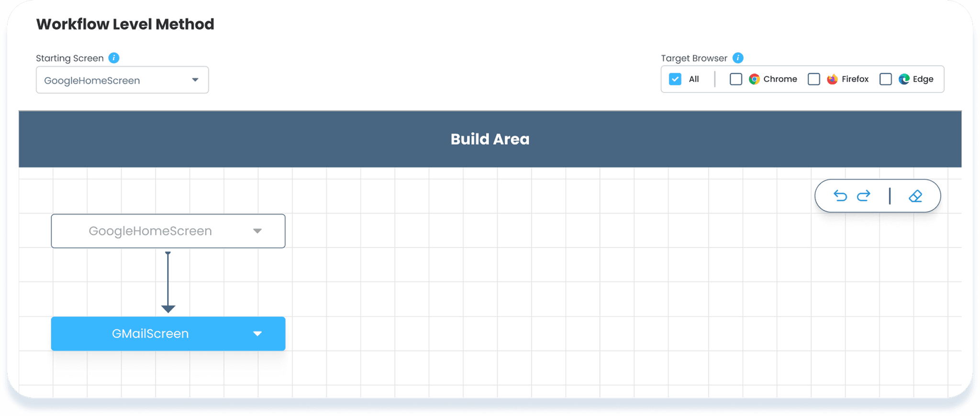The width and height of the screenshot is (980, 416).
Task: Click the redo arrow icon
Action: pyautogui.click(x=864, y=195)
